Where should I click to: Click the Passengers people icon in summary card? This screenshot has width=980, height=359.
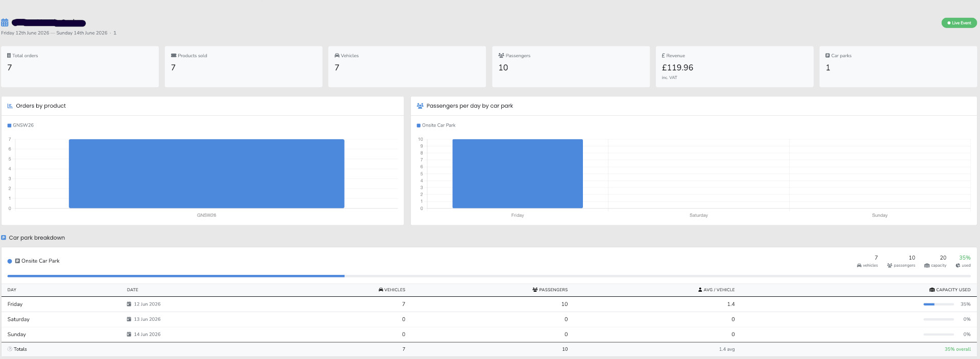click(501, 56)
